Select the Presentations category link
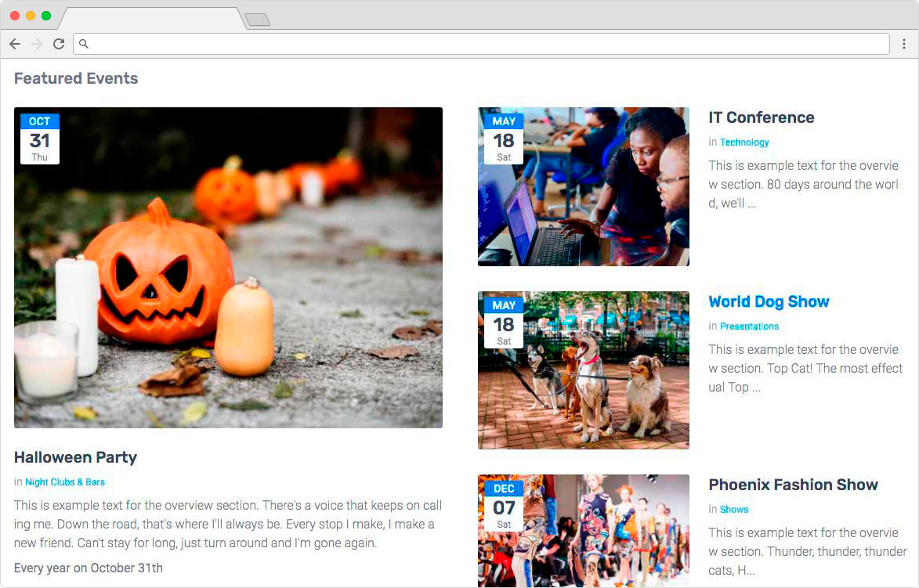This screenshot has height=588, width=919. 749,326
